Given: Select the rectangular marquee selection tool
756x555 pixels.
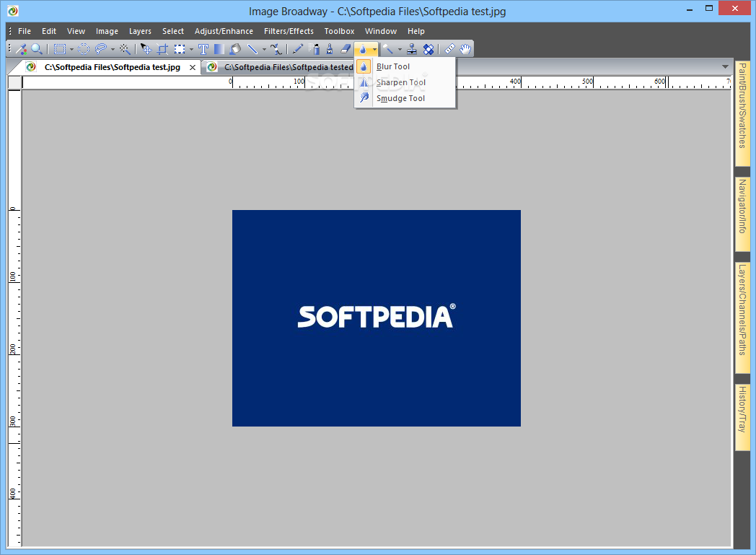Looking at the screenshot, I should (x=60, y=48).
